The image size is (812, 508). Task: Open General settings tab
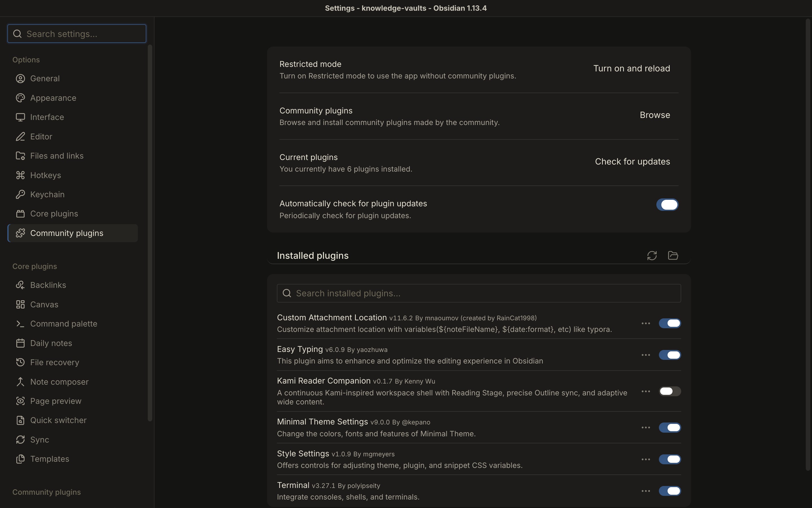(73, 79)
